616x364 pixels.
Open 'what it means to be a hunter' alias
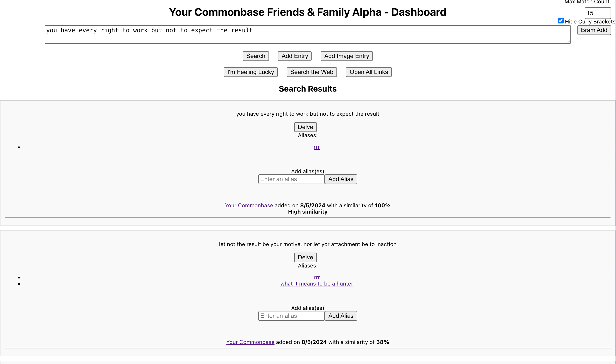coord(317,284)
